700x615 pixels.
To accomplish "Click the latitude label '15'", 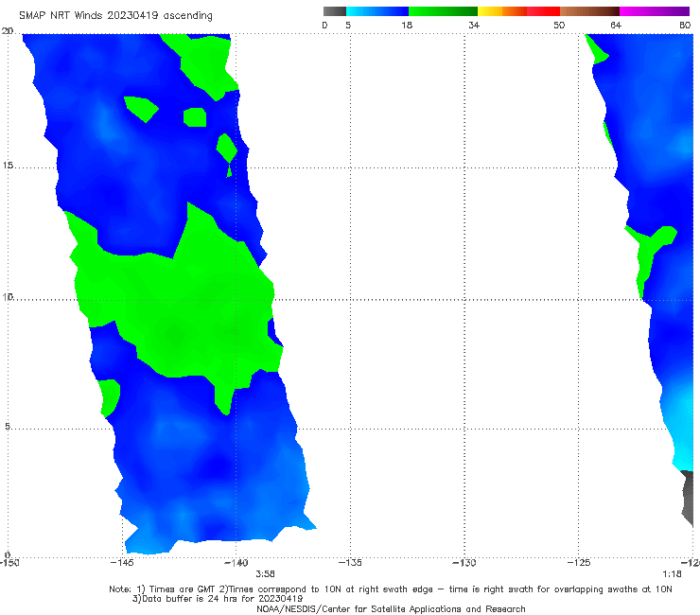I will point(8,166).
